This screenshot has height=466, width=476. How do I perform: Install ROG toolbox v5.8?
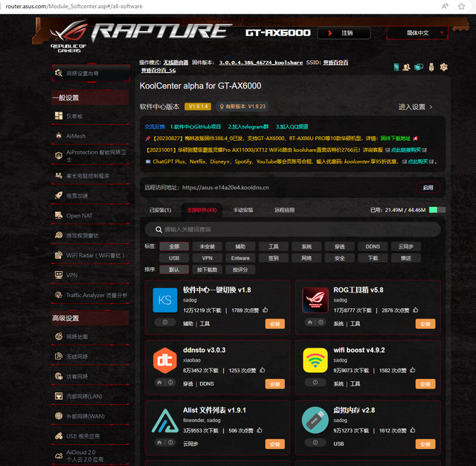click(425, 324)
